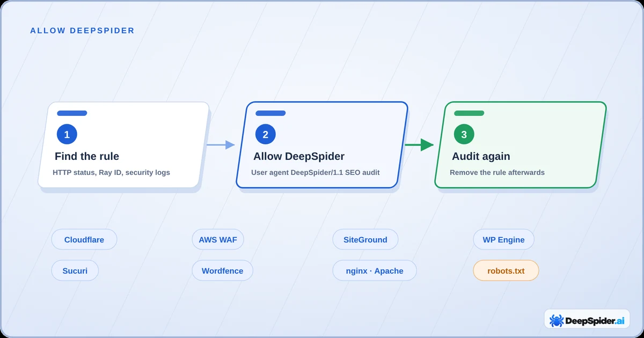644x338 pixels.
Task: Choose the SiteGround pill
Action: (365, 239)
